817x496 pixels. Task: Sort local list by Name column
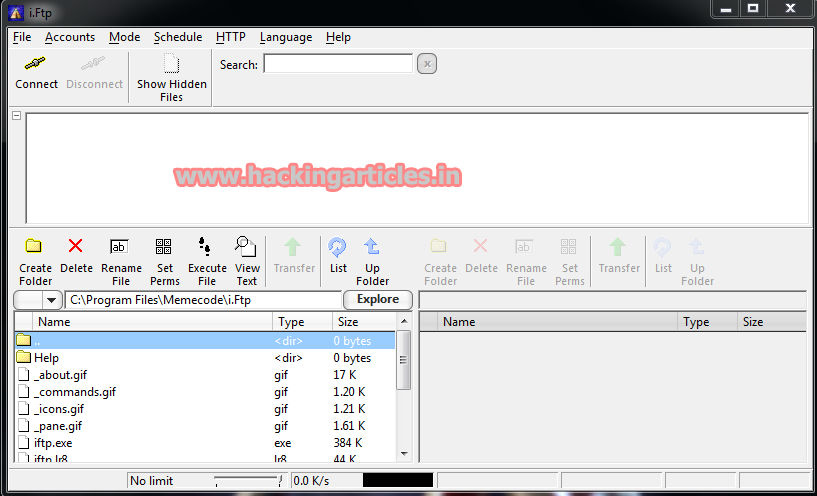[152, 321]
